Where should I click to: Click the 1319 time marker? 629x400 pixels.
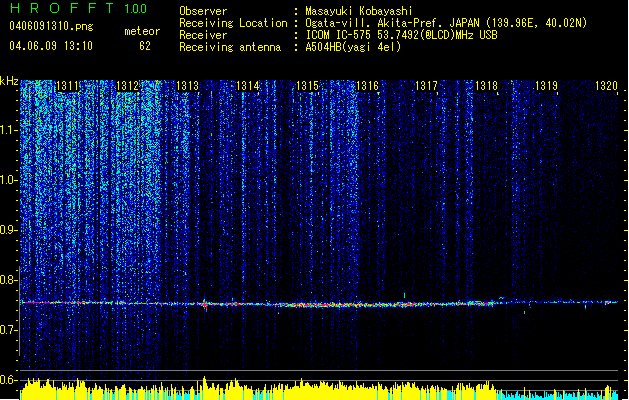(x=546, y=86)
